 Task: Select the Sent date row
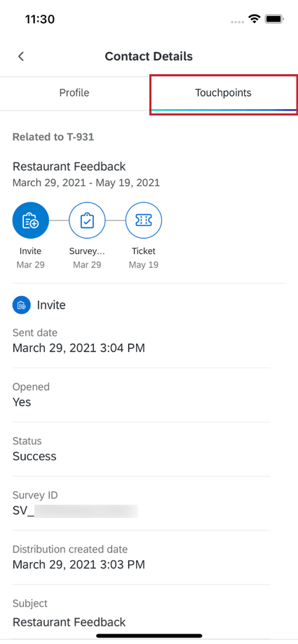point(141,341)
